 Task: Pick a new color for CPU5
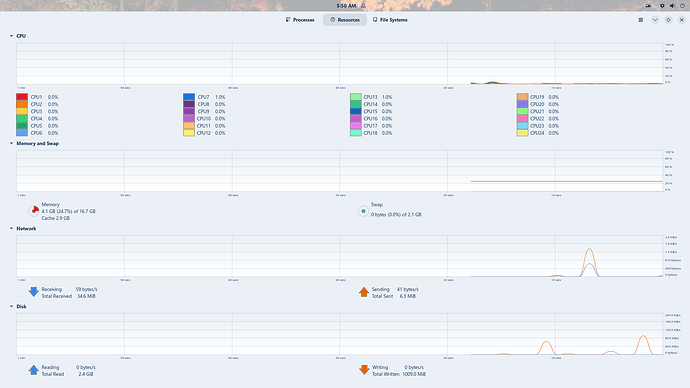22,126
